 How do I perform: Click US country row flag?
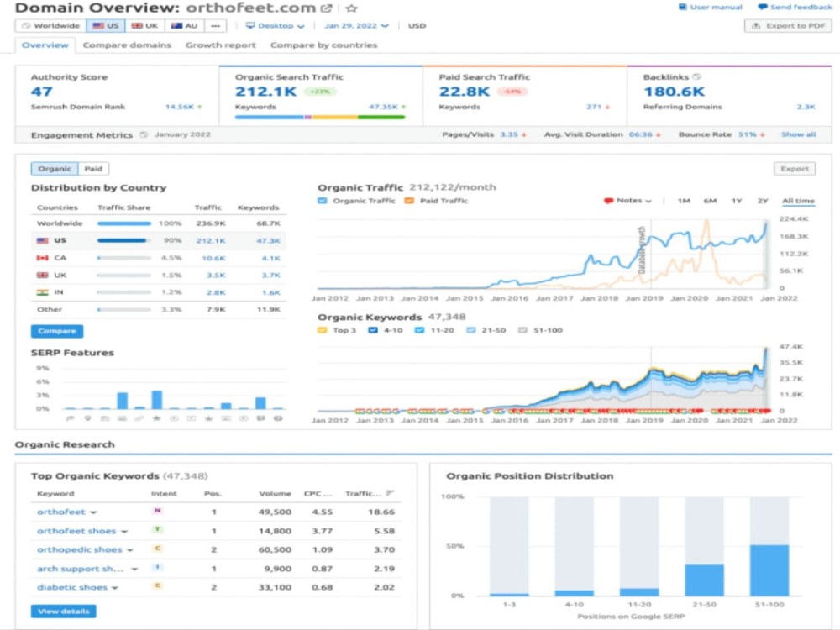point(42,240)
